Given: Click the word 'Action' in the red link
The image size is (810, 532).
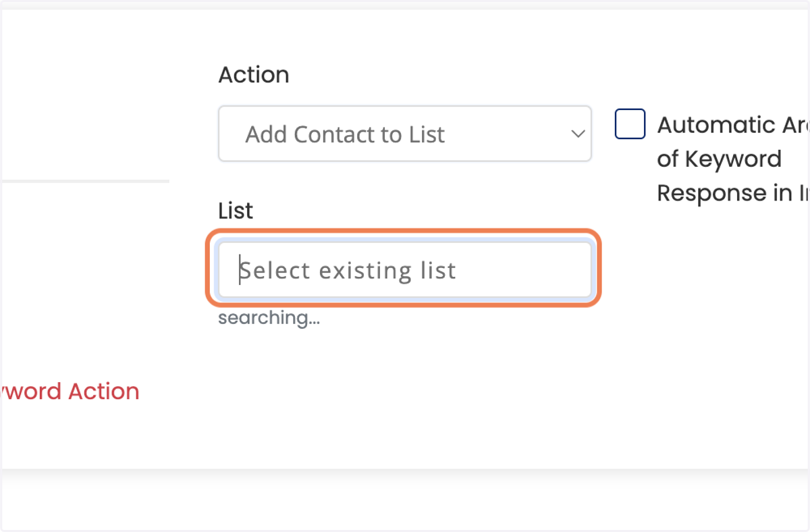Looking at the screenshot, I should pos(104,391).
